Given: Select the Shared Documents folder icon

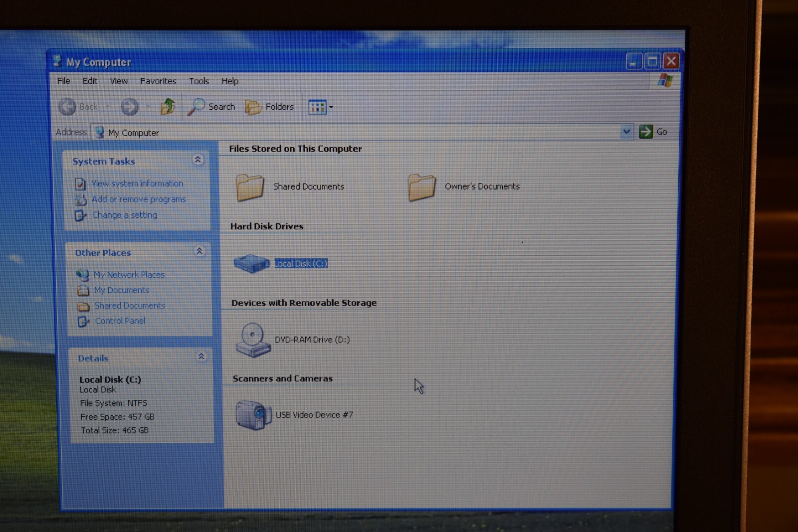Looking at the screenshot, I should [249, 187].
